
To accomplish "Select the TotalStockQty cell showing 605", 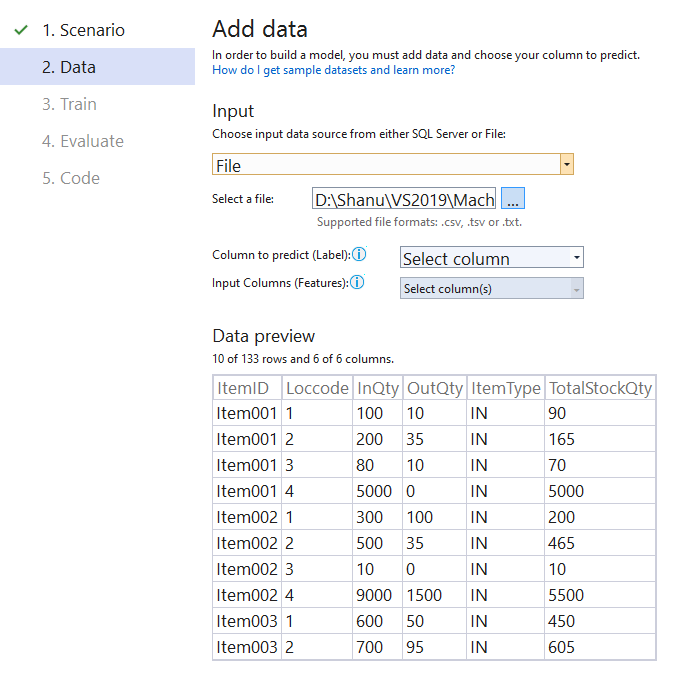I will (600, 647).
